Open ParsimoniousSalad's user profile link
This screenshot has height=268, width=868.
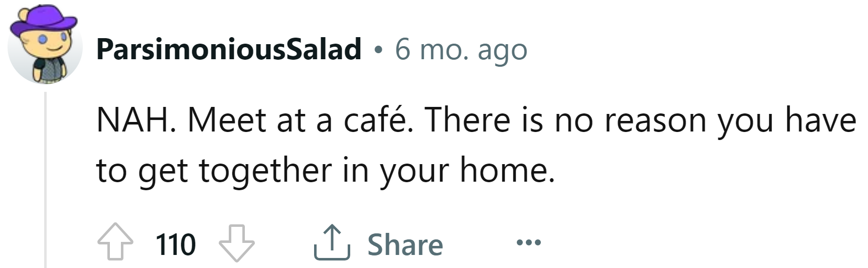pyautogui.click(x=228, y=49)
